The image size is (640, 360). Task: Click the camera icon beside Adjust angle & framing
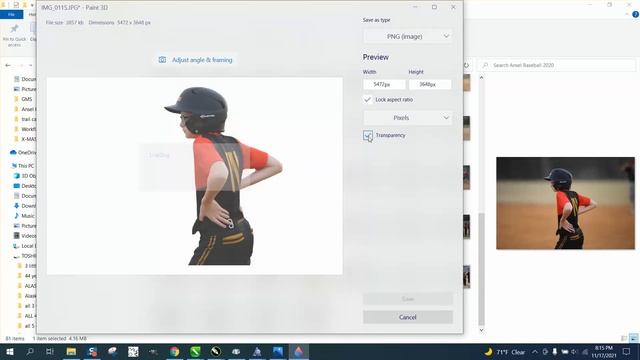[162, 60]
